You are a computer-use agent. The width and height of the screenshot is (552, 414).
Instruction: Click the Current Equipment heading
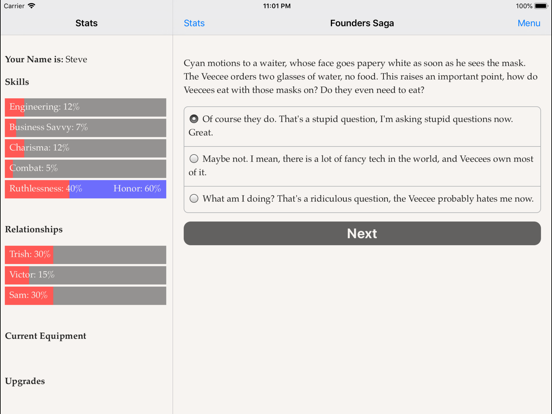(45, 336)
